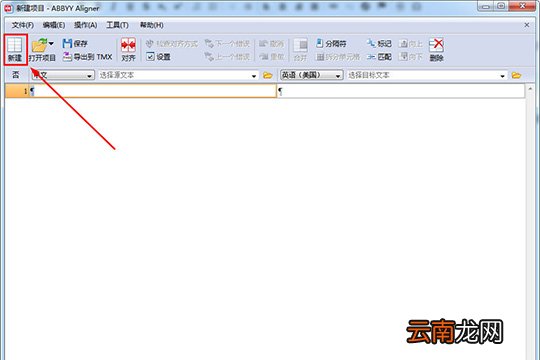Click the 打开项目 (Open project) folder icon
The image size is (540, 360).
(x=39, y=45)
